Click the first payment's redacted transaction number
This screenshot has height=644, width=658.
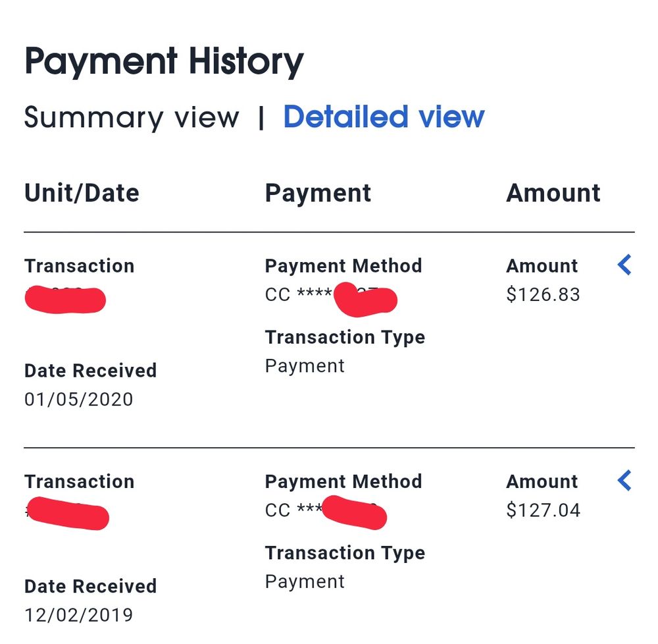pyautogui.click(x=65, y=300)
